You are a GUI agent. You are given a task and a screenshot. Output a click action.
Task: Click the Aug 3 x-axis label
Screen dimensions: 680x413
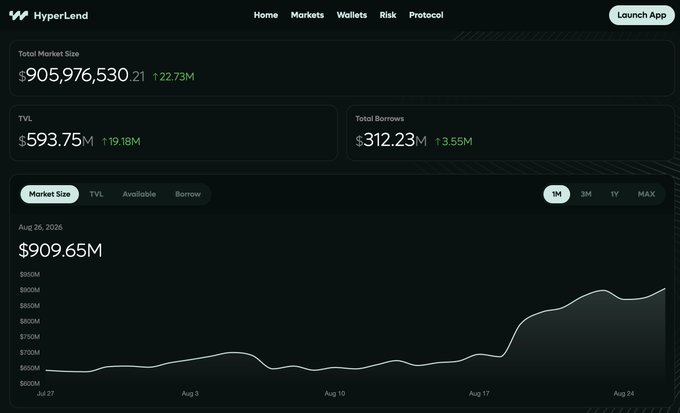(190, 393)
